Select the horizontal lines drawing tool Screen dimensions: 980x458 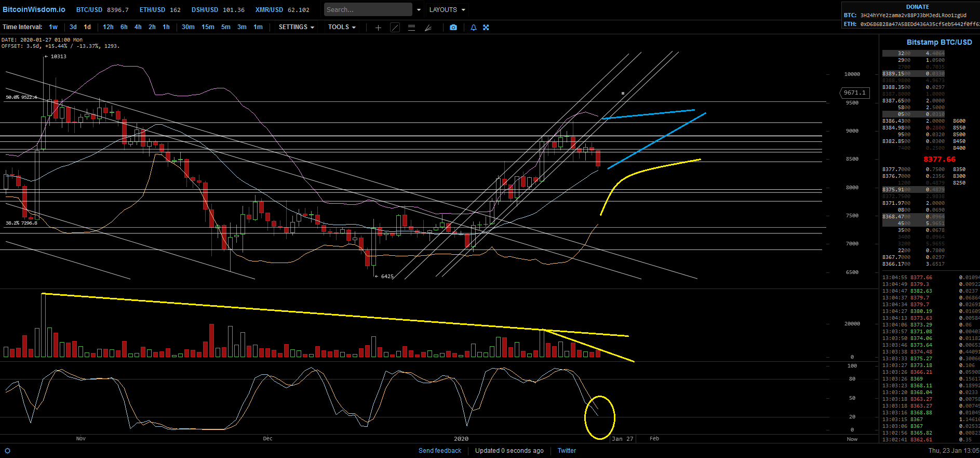pos(411,28)
